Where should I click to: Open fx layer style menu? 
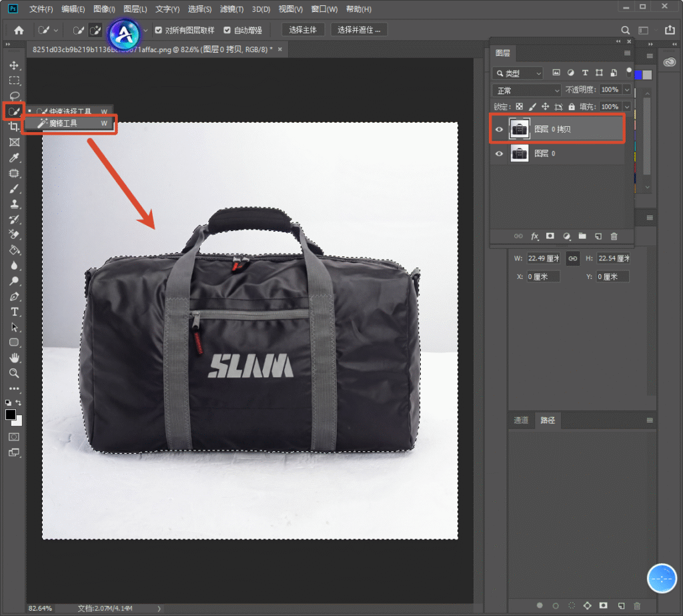click(534, 236)
